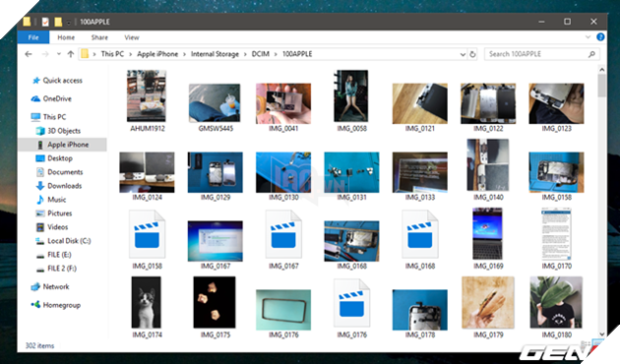The image size is (620, 364).
Task: Select the IMG_0169 laptop photo
Action: pos(487,233)
